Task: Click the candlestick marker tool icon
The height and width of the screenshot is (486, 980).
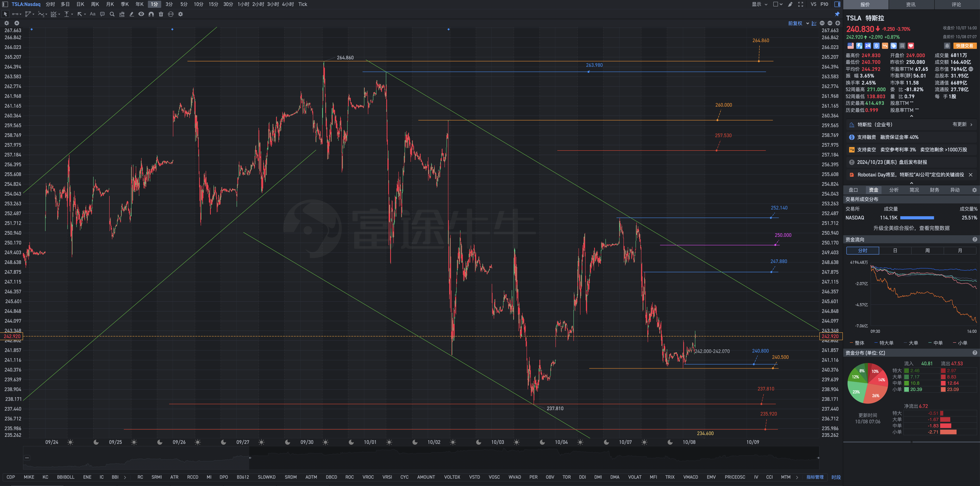Action: 122,14
